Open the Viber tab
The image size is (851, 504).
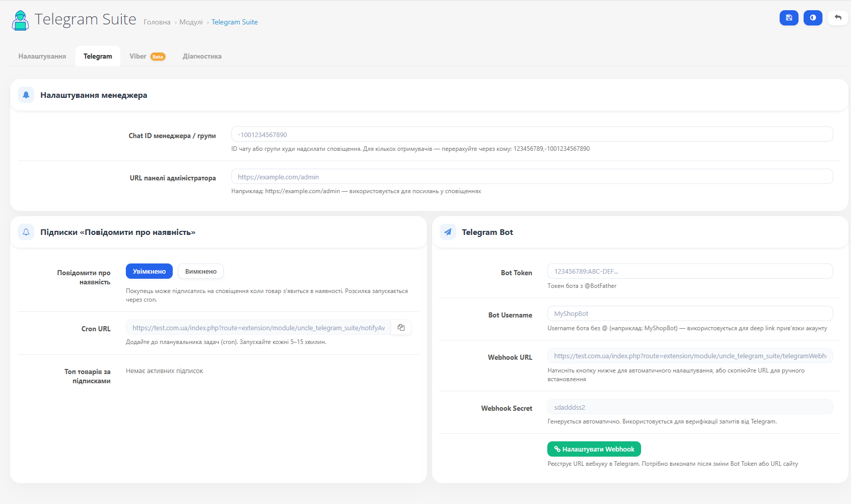coord(147,56)
